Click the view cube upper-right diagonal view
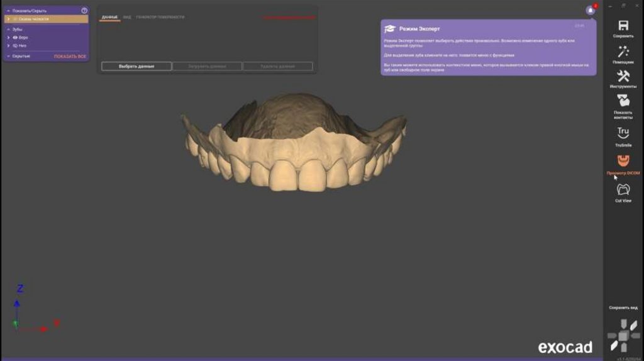Viewport: 644px width, 361px height. click(634, 325)
